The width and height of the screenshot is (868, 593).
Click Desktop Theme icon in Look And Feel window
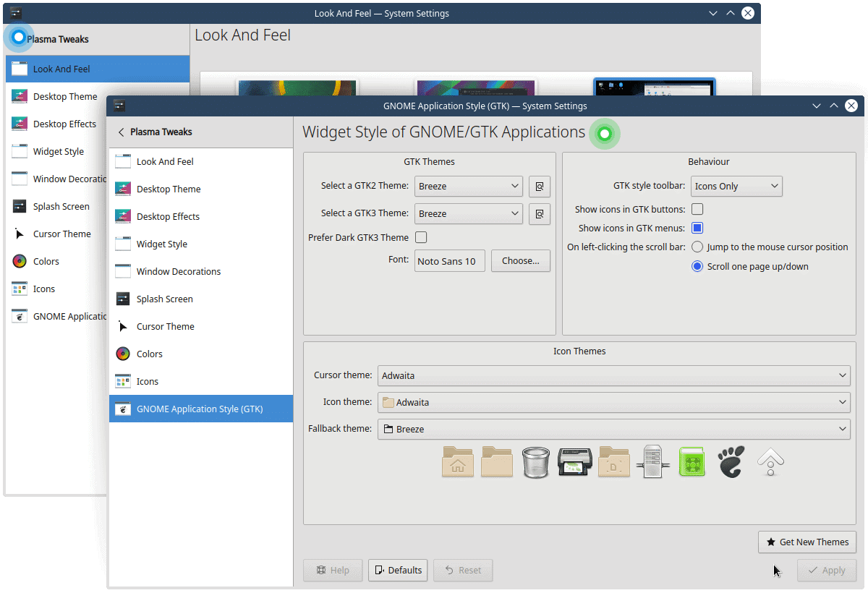(20, 96)
